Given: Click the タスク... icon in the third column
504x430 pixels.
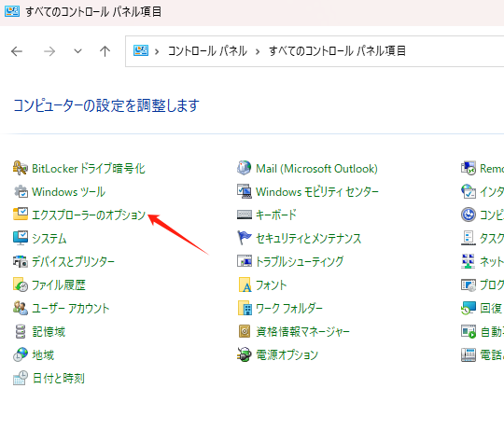Looking at the screenshot, I should (x=469, y=238).
